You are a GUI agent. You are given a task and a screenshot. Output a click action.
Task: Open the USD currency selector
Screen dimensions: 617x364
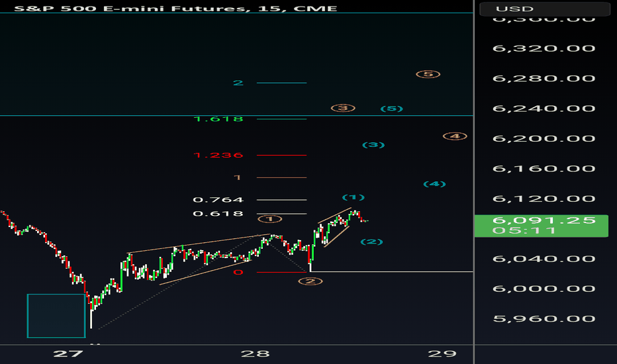(545, 9)
